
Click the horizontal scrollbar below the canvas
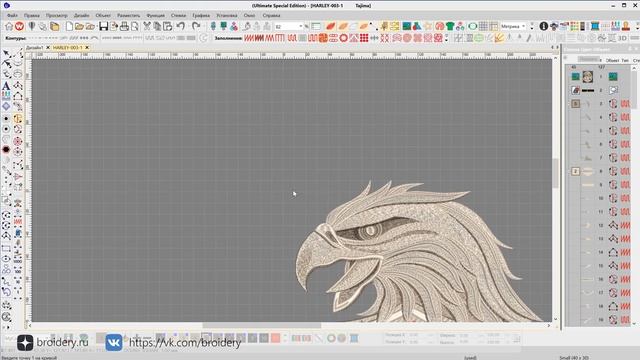coord(261,325)
